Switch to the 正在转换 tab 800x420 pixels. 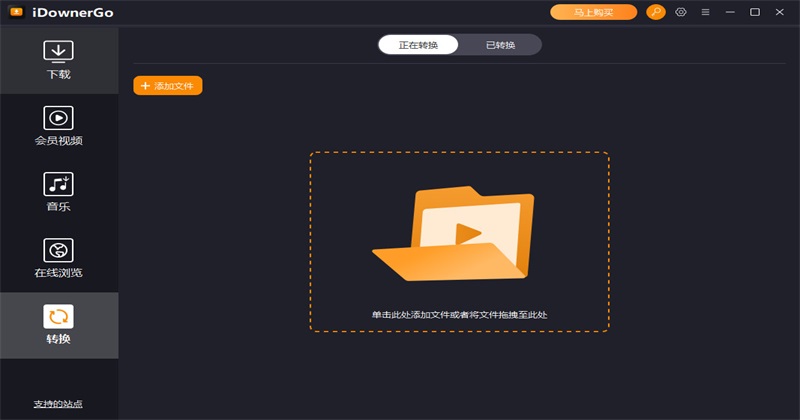[418, 45]
